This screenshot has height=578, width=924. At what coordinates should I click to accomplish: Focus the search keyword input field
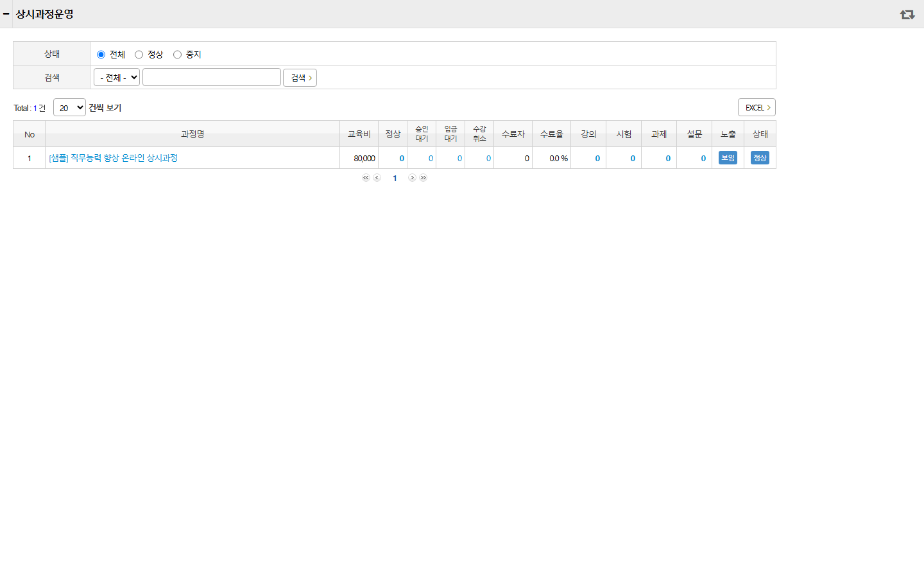point(212,77)
